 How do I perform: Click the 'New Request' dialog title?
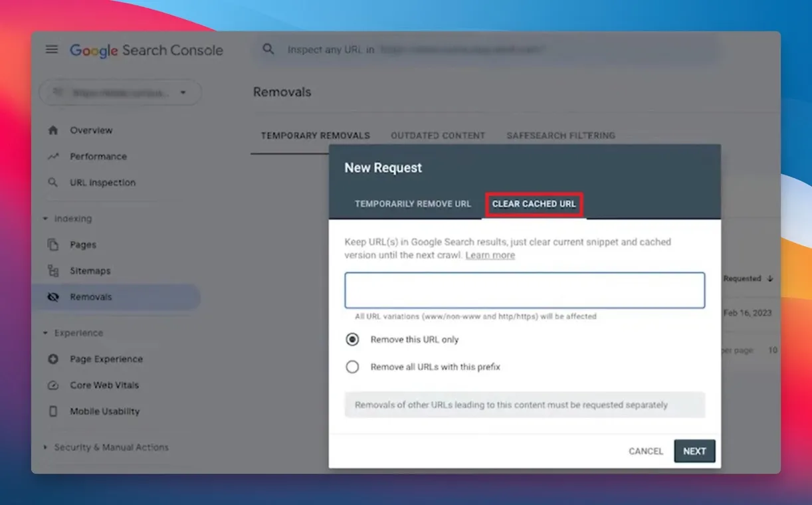click(x=383, y=168)
